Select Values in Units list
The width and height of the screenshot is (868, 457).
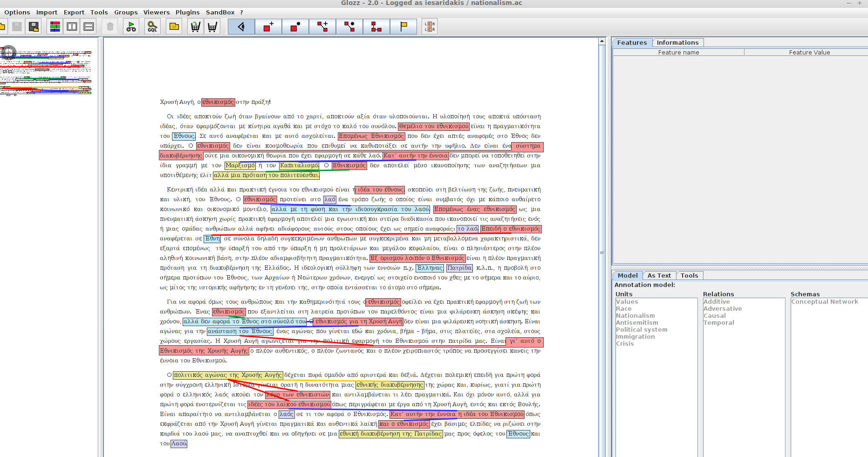coord(627,301)
